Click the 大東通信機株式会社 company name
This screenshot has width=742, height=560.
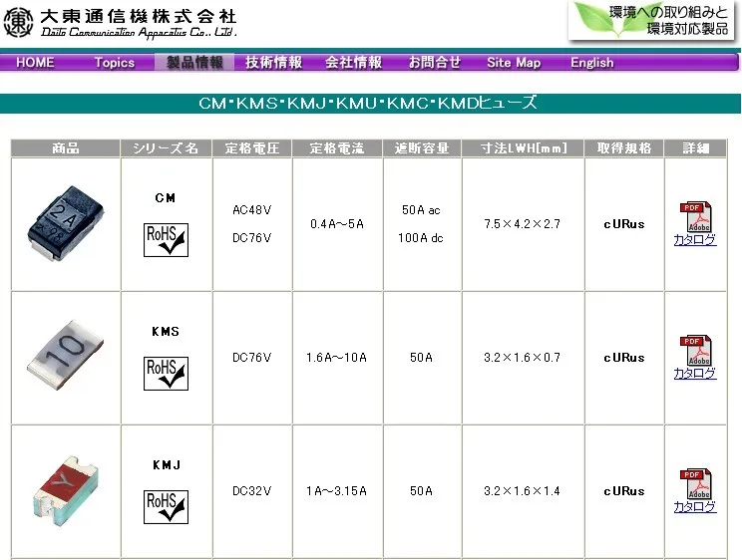pyautogui.click(x=139, y=16)
